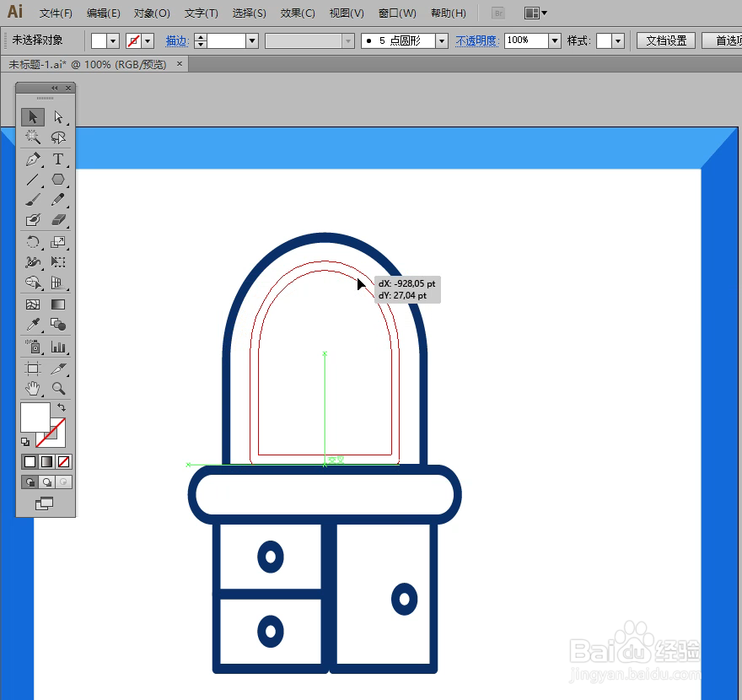The image size is (742, 700).
Task: Select the Slice tool
Action: coord(58,369)
